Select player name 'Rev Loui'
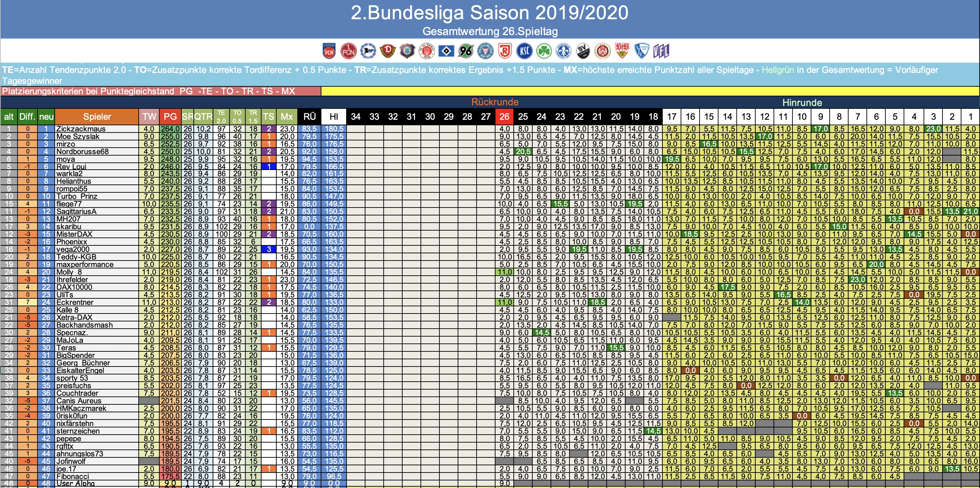The image size is (980, 488). pyautogui.click(x=71, y=167)
